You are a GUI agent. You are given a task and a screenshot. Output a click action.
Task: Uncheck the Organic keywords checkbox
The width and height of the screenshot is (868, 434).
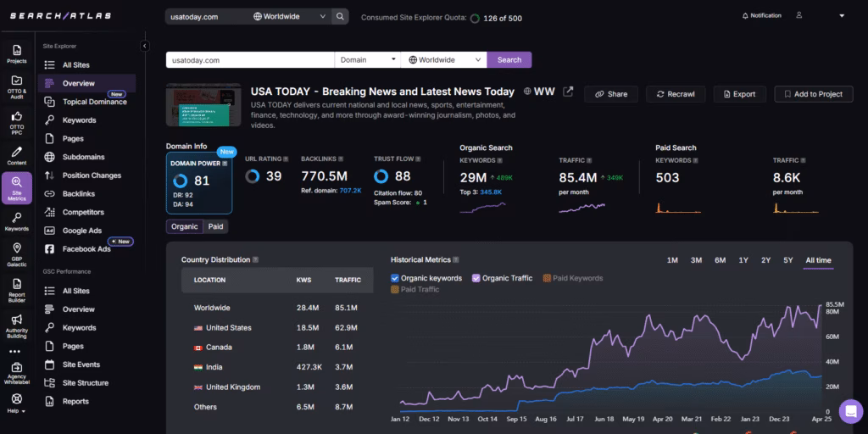point(395,278)
